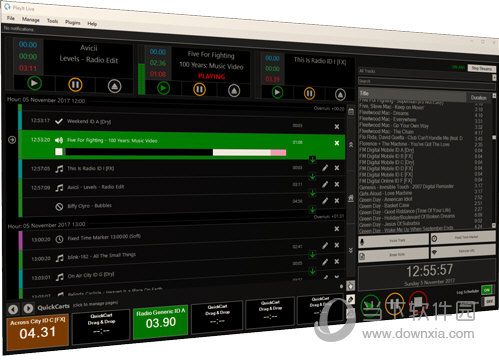This screenshot has height=363, width=499.
Task: Toggle the Log Scheduler ON switch
Action: click(x=487, y=290)
